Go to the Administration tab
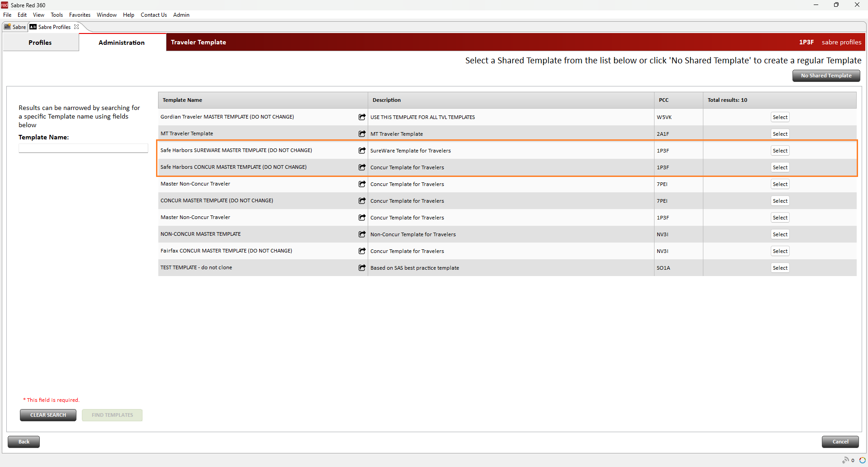868x467 pixels. pyautogui.click(x=122, y=43)
